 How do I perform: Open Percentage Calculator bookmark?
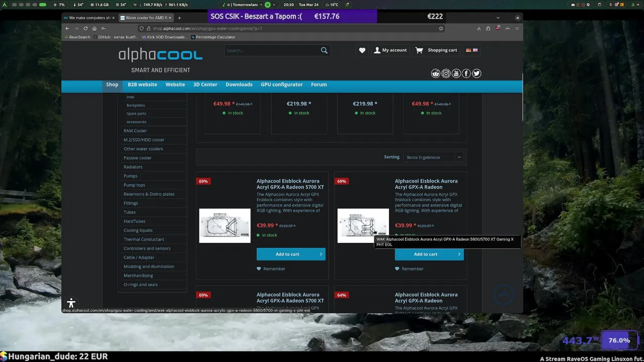tap(212, 37)
